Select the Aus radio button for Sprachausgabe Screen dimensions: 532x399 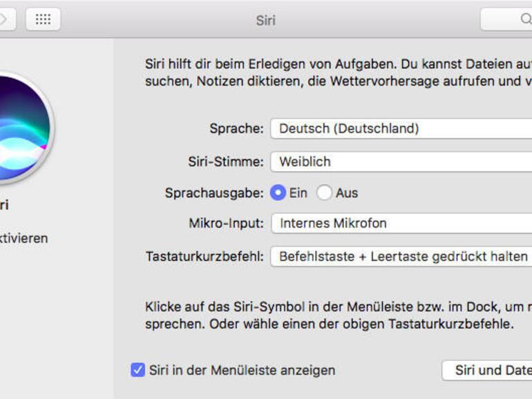[324, 193]
